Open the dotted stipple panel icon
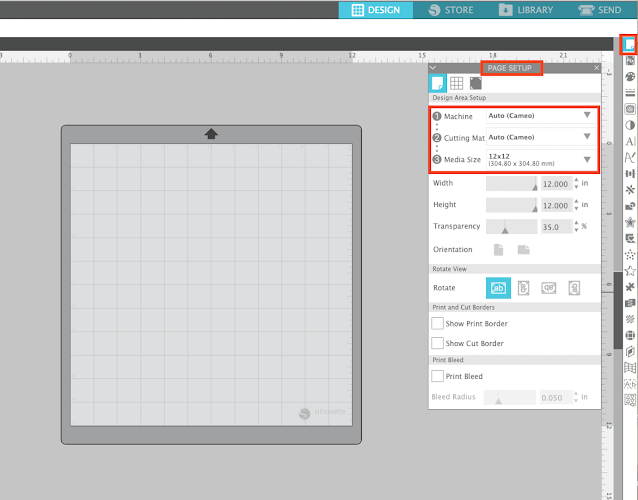 click(630, 255)
